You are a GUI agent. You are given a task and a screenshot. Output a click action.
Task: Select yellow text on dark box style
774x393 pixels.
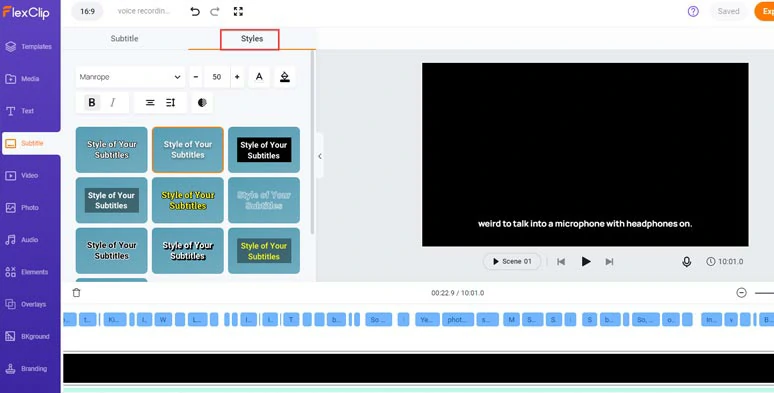click(x=264, y=251)
